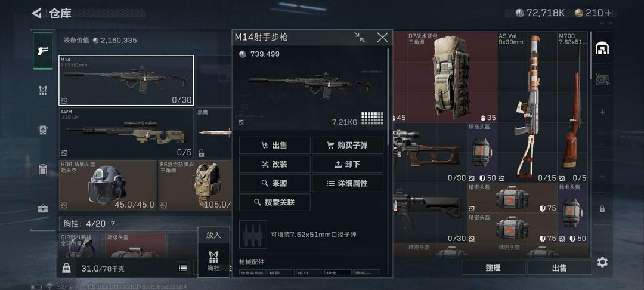Open the briefcase sidebar category
The height and width of the screenshot is (290, 644).
[43, 209]
